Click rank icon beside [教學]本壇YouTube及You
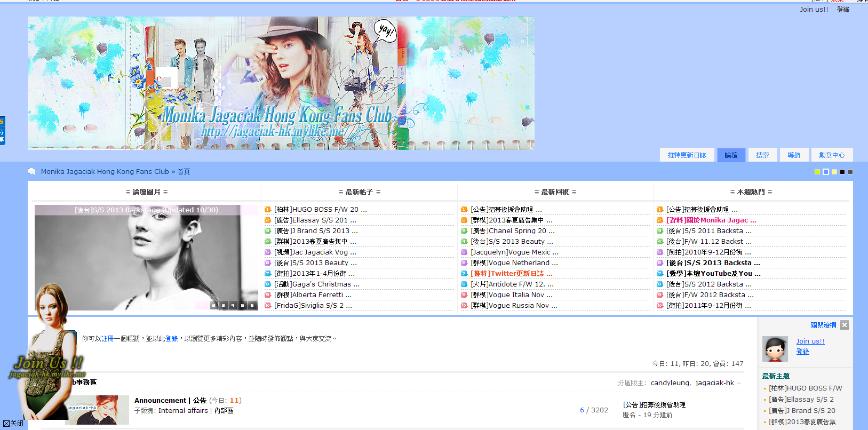This screenshot has width=868, height=430. point(660,274)
